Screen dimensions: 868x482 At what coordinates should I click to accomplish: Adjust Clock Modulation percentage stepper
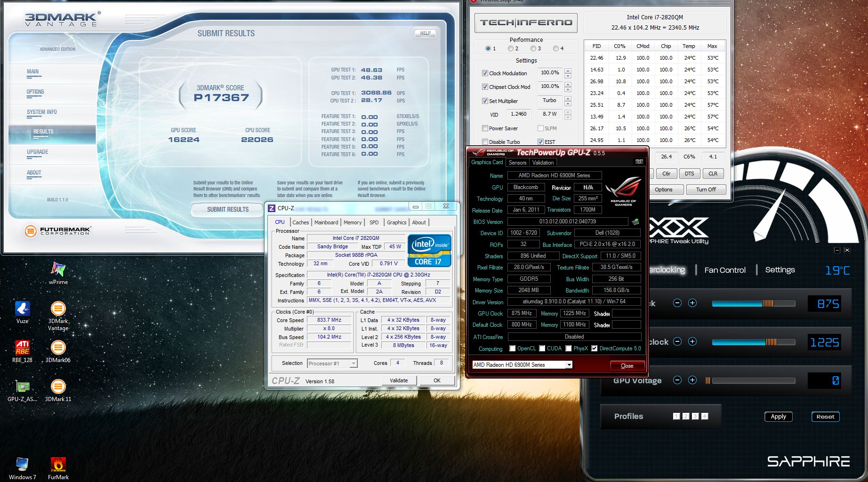[x=568, y=73]
